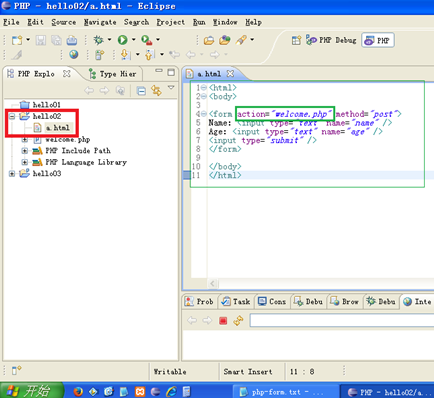Expand PHP Include Path node
This screenshot has width=434, height=398.
25,151
